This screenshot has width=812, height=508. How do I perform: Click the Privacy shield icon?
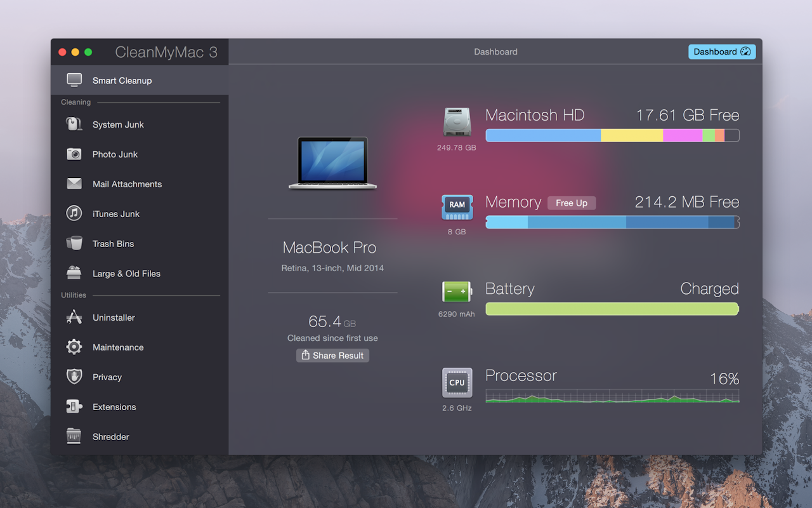pos(74,377)
